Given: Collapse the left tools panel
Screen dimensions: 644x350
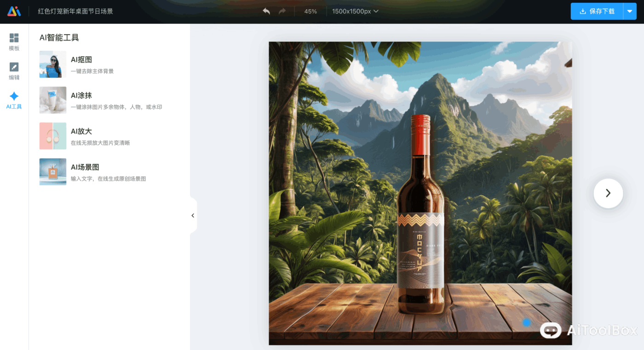Looking at the screenshot, I should [x=193, y=216].
